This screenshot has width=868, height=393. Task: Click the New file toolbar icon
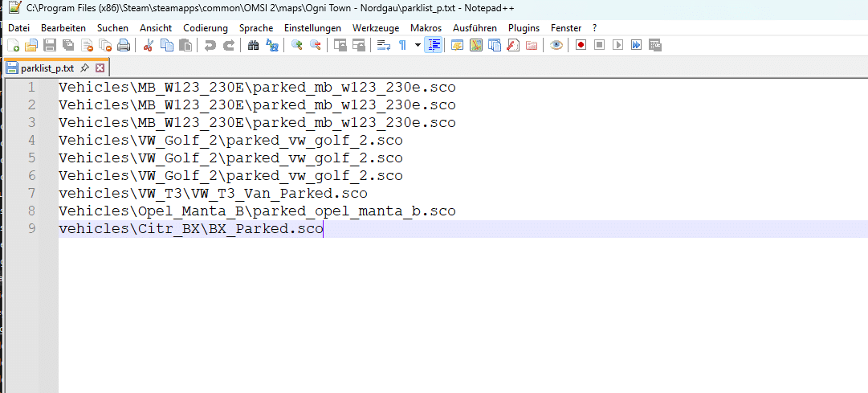(x=14, y=46)
